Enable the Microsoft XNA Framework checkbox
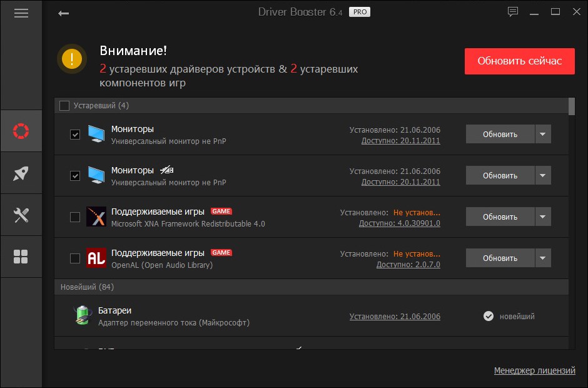588x388 pixels. 75,217
